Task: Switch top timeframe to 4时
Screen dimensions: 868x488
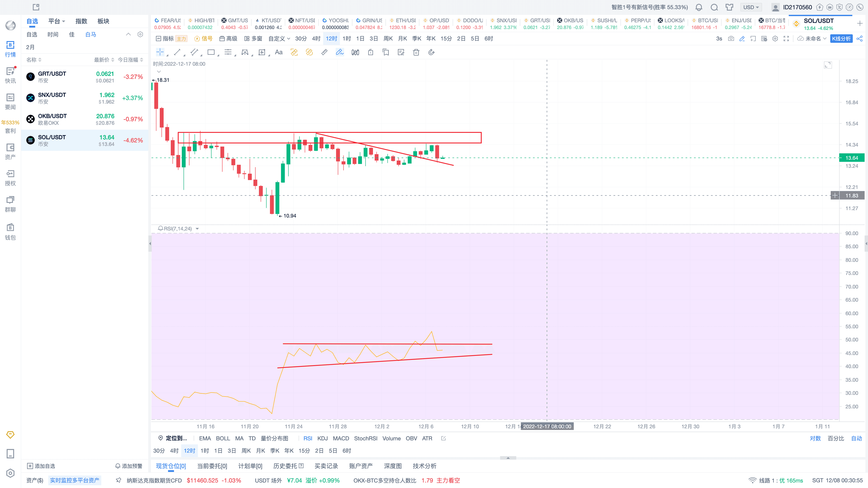Action: tap(316, 39)
